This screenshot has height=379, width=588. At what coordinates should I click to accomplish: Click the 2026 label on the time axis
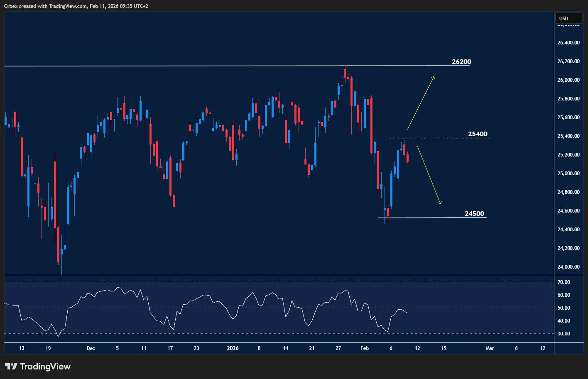[233, 348]
